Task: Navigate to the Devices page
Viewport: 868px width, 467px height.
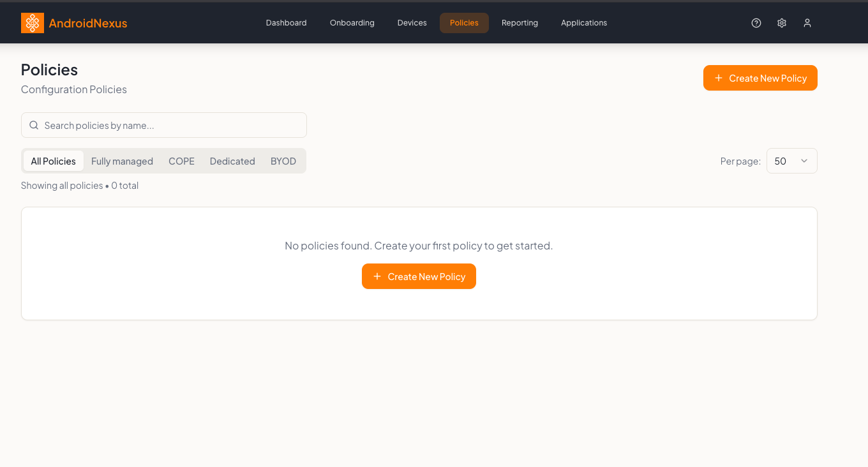Action: (x=412, y=23)
